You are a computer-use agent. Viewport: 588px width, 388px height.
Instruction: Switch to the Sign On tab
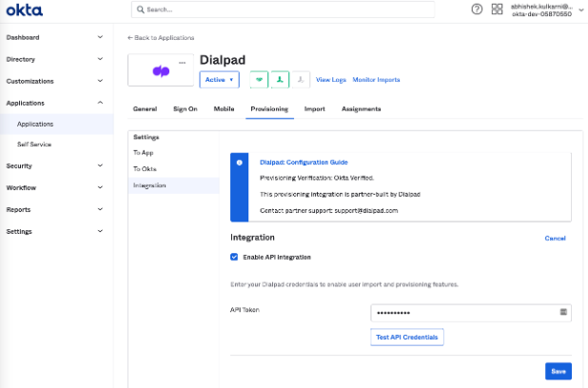(x=186, y=109)
